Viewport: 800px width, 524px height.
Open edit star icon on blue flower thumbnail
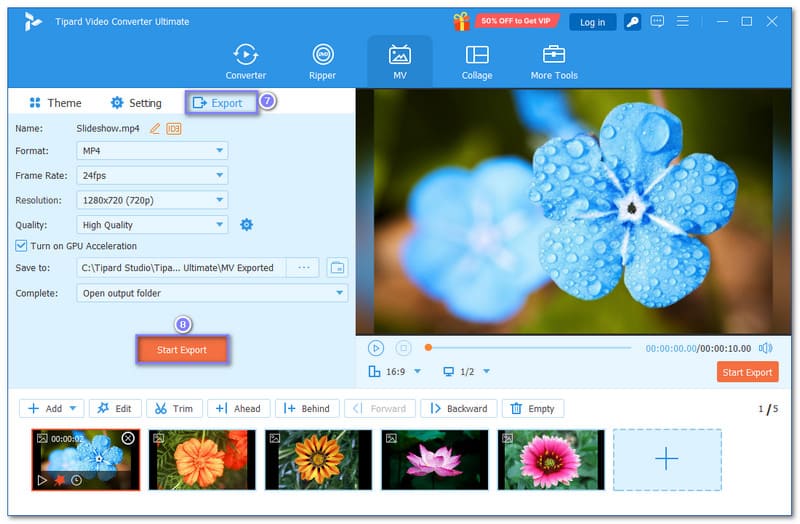(x=60, y=480)
